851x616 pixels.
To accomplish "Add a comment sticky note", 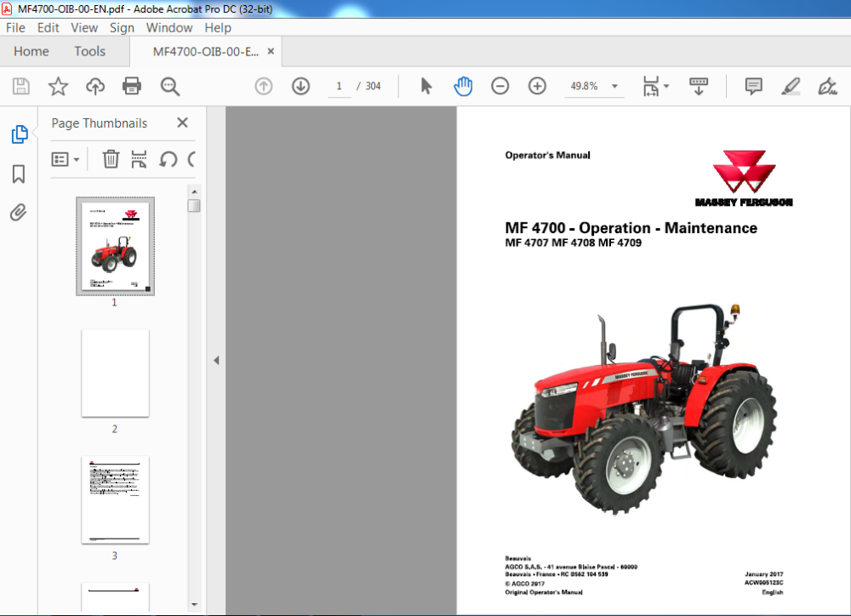I will (753, 86).
